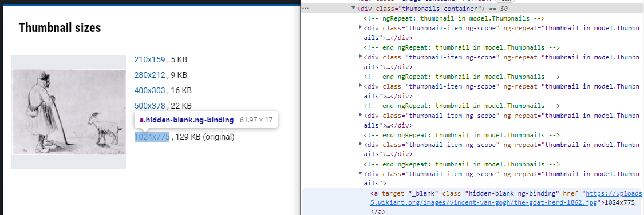Viewport: 644px width, 215px height.
Task: Select the closing </a> tag line
Action: pos(377,212)
